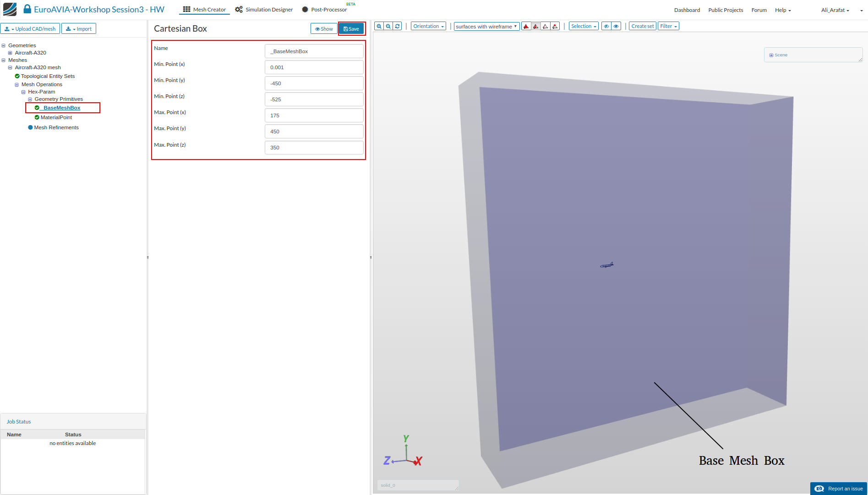The image size is (868, 495).
Task: Click the zoom in viewer icon
Action: click(x=379, y=27)
